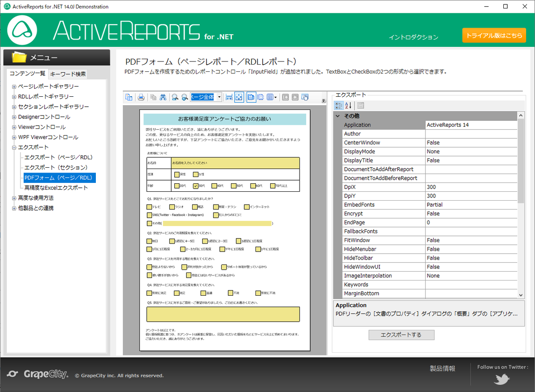Click the Property Pages icon

click(361, 106)
